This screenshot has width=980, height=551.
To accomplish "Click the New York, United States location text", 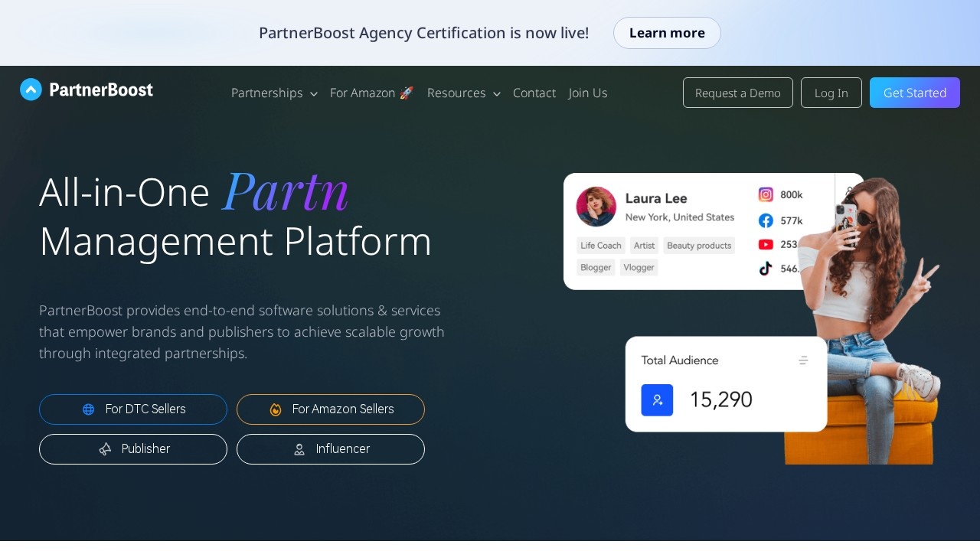I will click(680, 217).
